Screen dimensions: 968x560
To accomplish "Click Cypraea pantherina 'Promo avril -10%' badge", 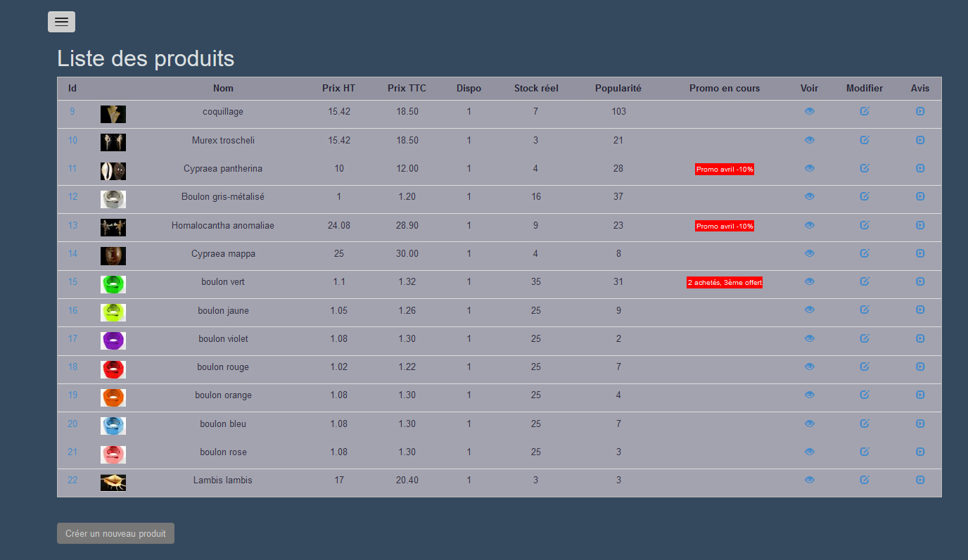I will (x=725, y=170).
